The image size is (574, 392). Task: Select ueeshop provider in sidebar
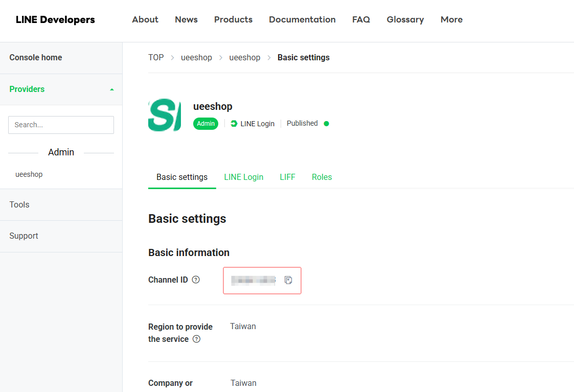[x=29, y=174]
